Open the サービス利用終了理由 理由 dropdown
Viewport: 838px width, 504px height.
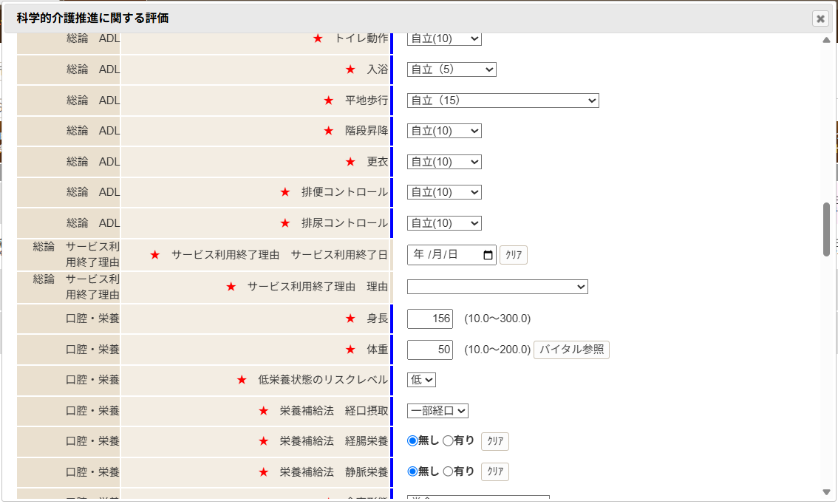pos(497,287)
